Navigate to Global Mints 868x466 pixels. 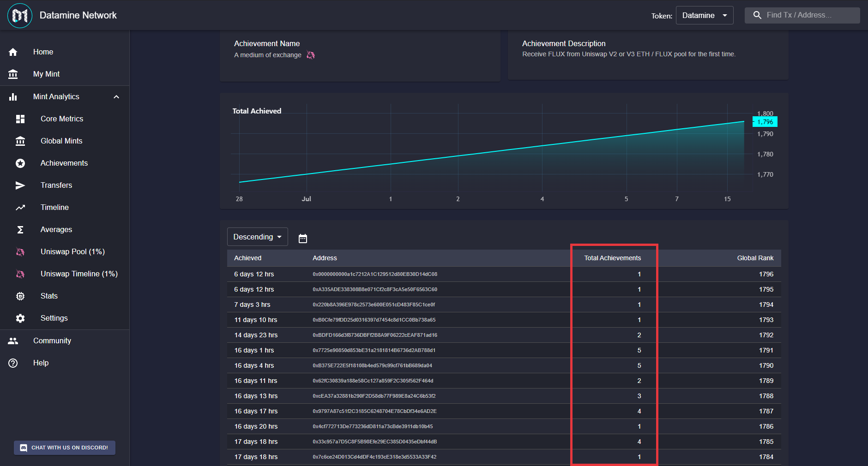[x=65, y=141]
